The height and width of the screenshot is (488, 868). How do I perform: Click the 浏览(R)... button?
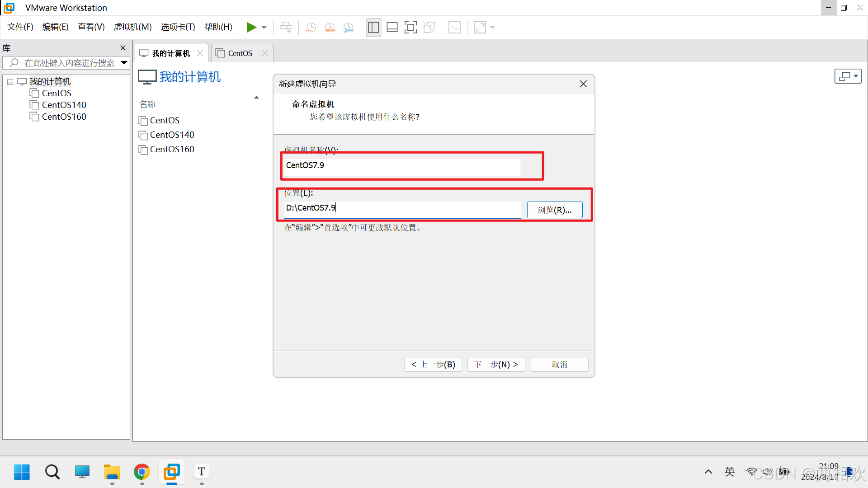[554, 210]
